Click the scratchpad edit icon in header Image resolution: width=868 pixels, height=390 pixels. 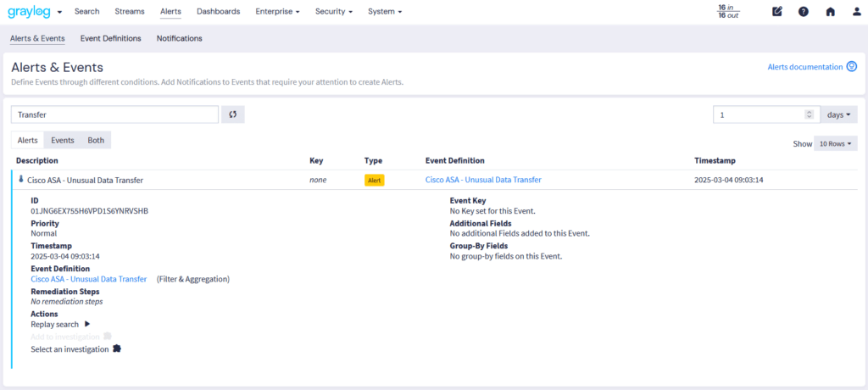point(777,12)
